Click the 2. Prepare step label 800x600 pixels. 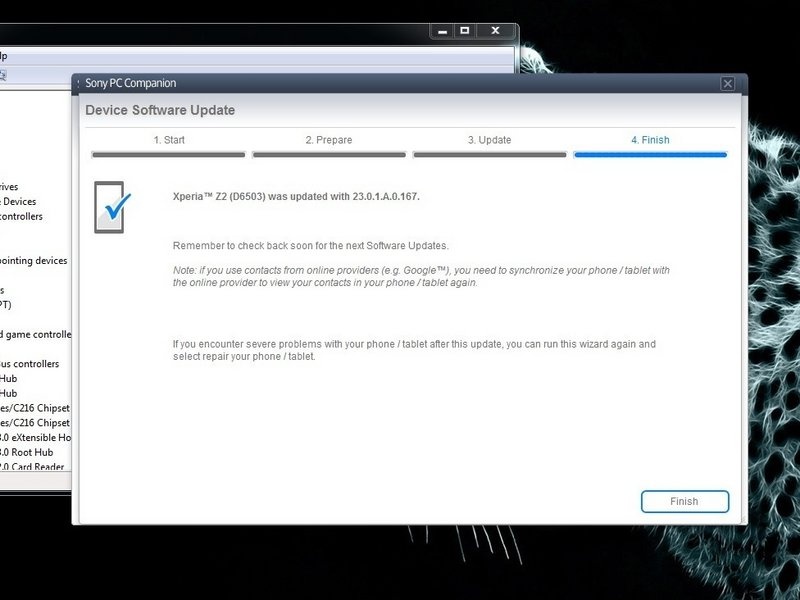click(329, 140)
